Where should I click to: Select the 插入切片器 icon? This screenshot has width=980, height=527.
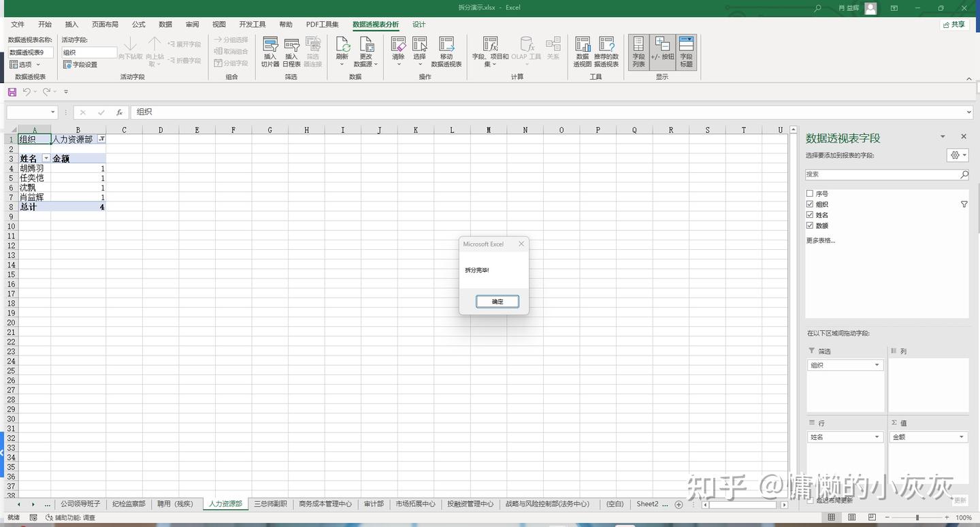(x=269, y=51)
